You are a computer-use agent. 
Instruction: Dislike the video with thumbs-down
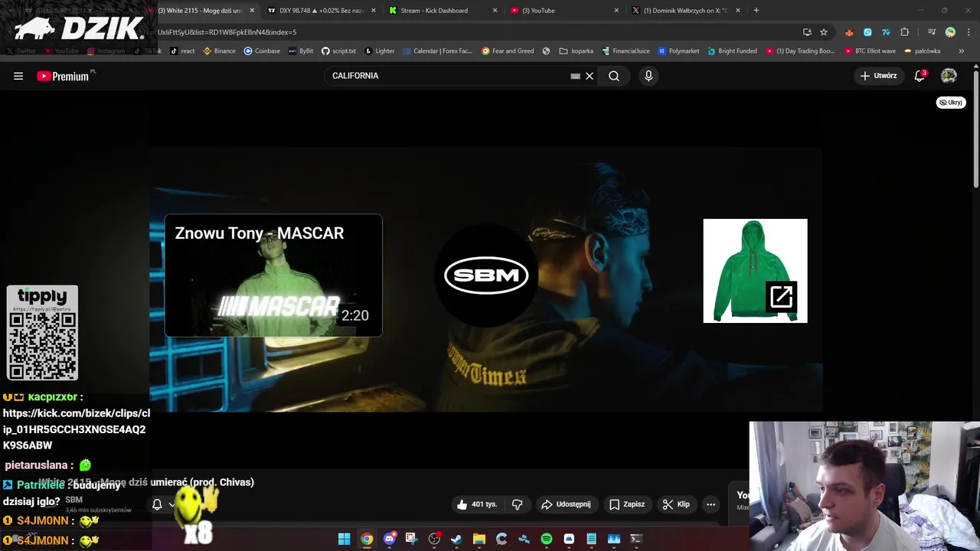518,504
